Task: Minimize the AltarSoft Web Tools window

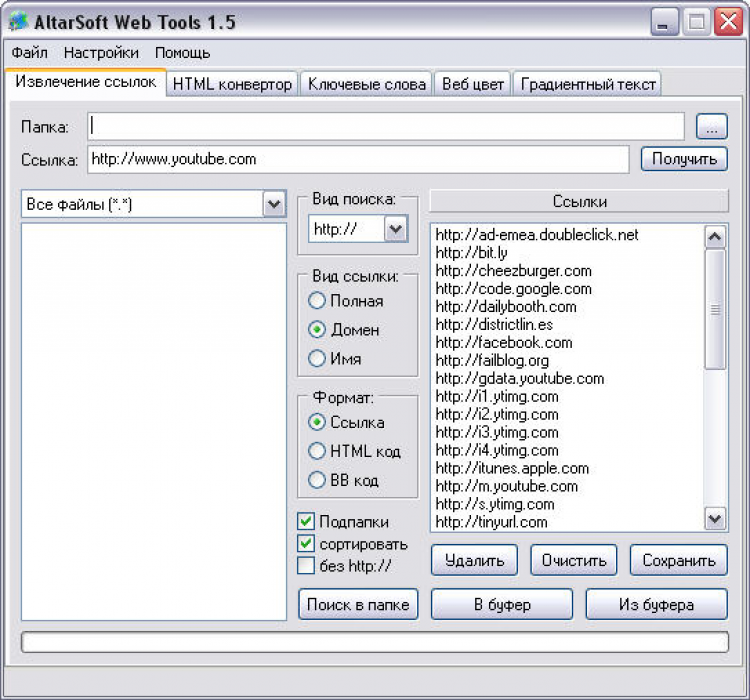Action: click(x=664, y=22)
